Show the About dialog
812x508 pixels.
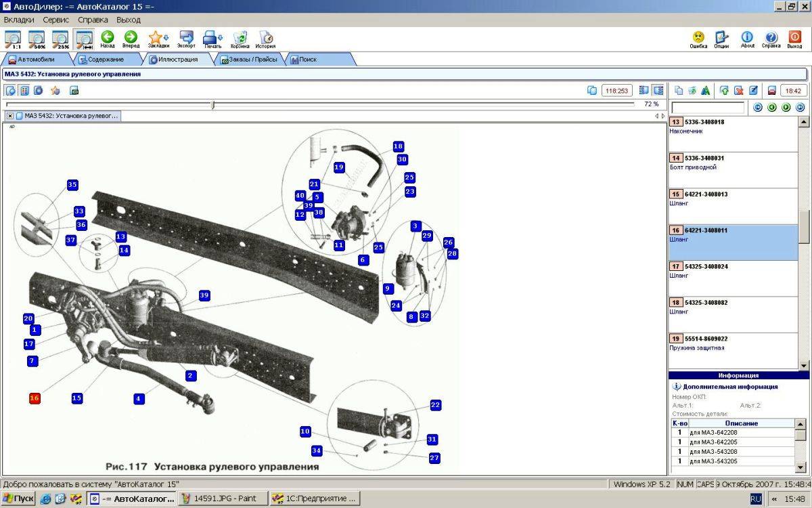pyautogui.click(x=747, y=40)
